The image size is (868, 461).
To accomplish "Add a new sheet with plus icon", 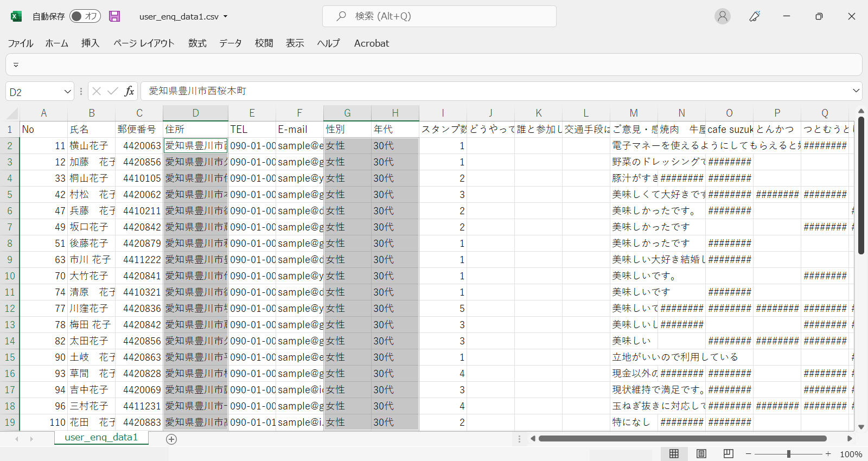I will tap(171, 439).
